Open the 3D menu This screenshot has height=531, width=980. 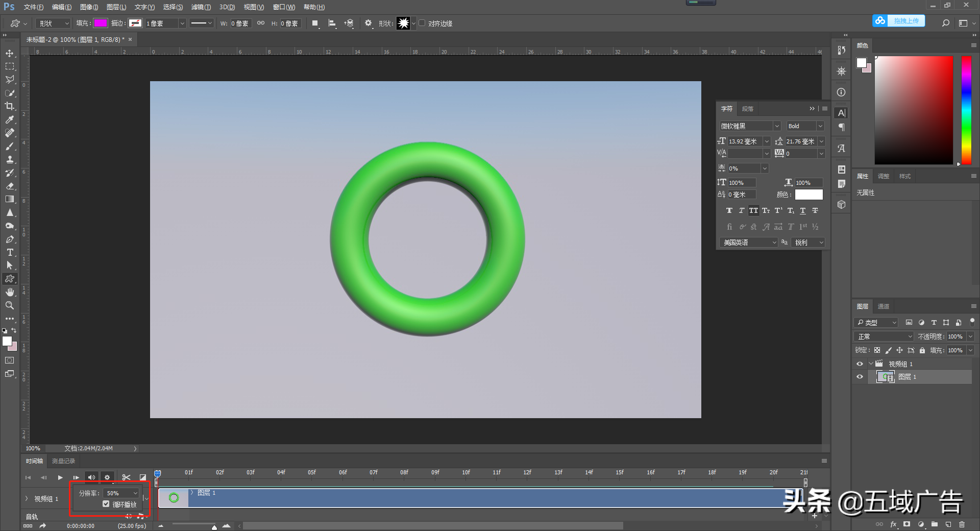pyautogui.click(x=227, y=7)
